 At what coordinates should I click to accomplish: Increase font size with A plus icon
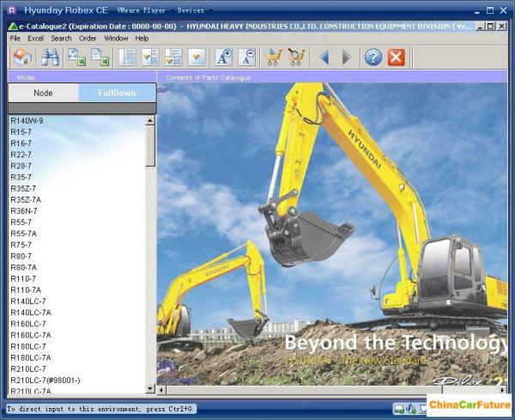(x=224, y=58)
